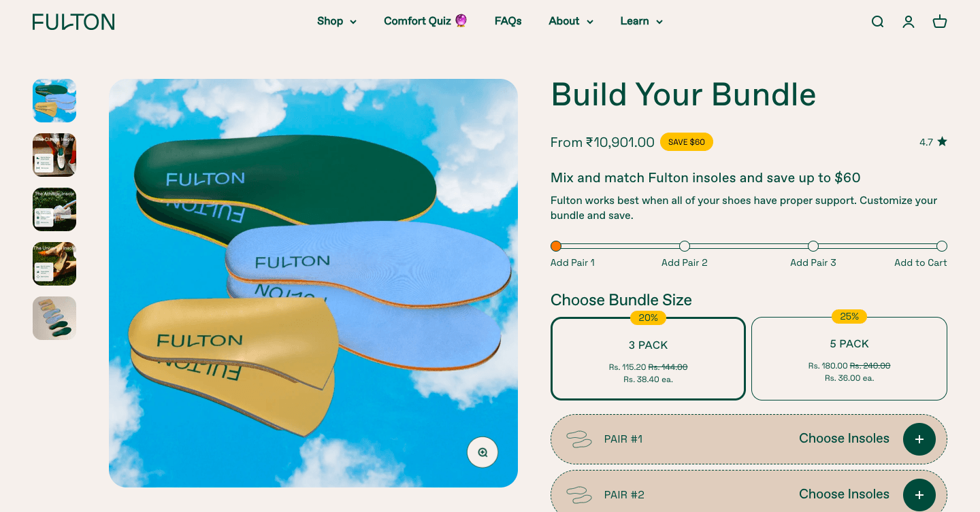
Task: Click the 'Choose Bundle Size' heading
Action: [x=621, y=300]
